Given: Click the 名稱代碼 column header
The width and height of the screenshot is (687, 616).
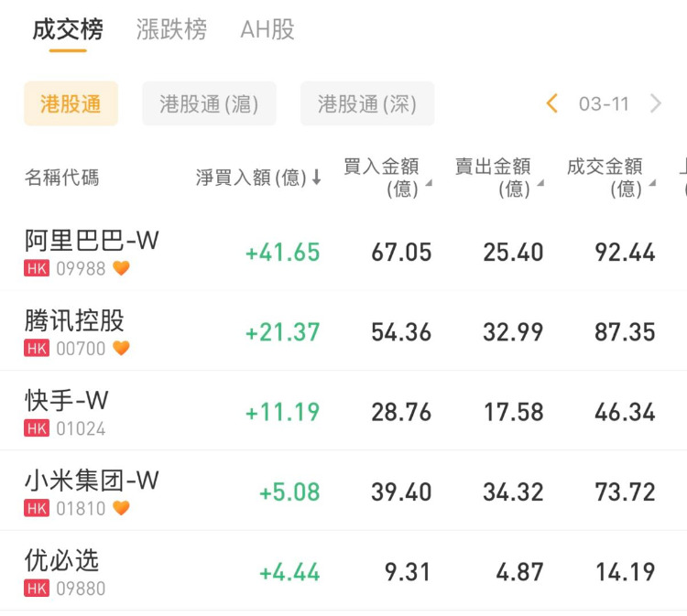Looking at the screenshot, I should coord(61,178).
